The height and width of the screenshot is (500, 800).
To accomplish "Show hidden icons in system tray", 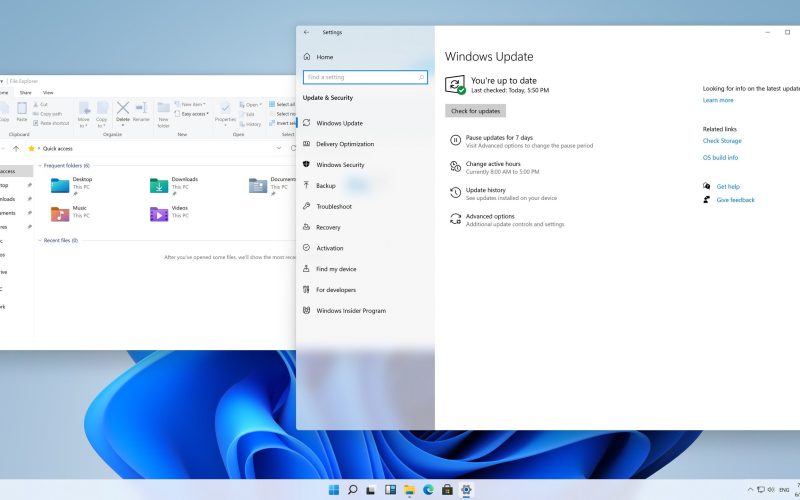I will point(750,490).
